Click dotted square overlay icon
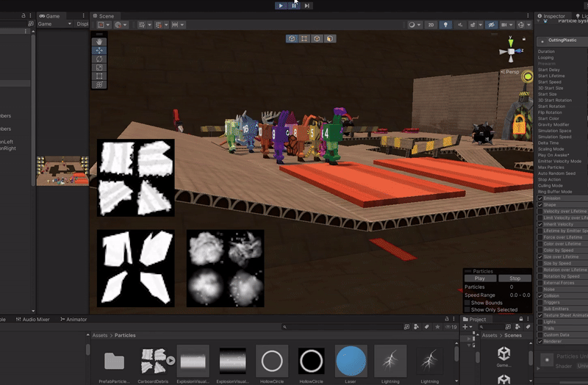The width and height of the screenshot is (588, 385). pos(304,39)
